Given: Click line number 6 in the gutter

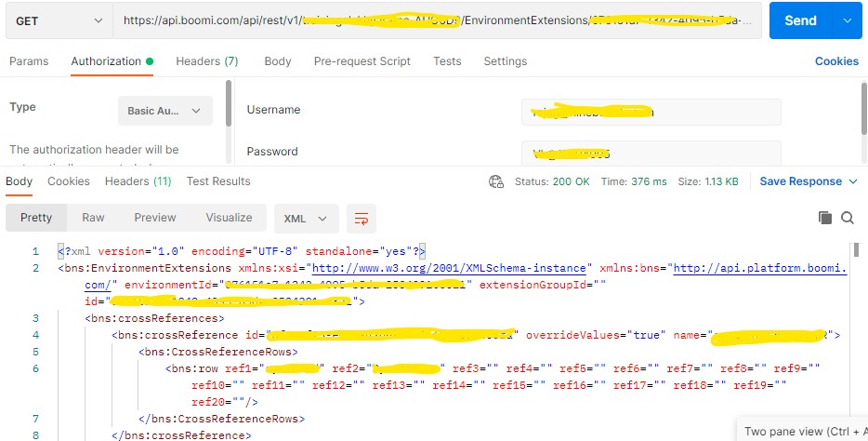Looking at the screenshot, I should (35, 368).
